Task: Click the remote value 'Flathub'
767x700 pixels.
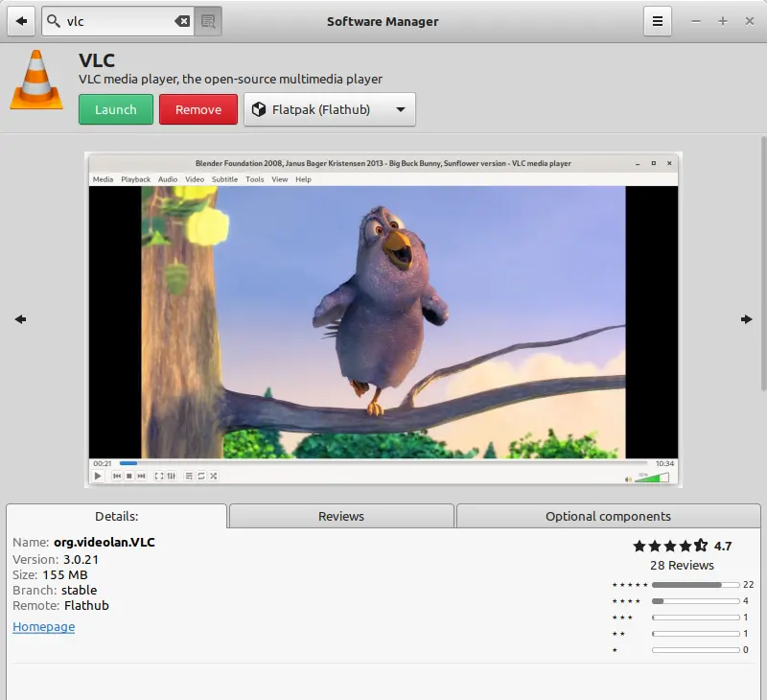Action: (x=86, y=606)
